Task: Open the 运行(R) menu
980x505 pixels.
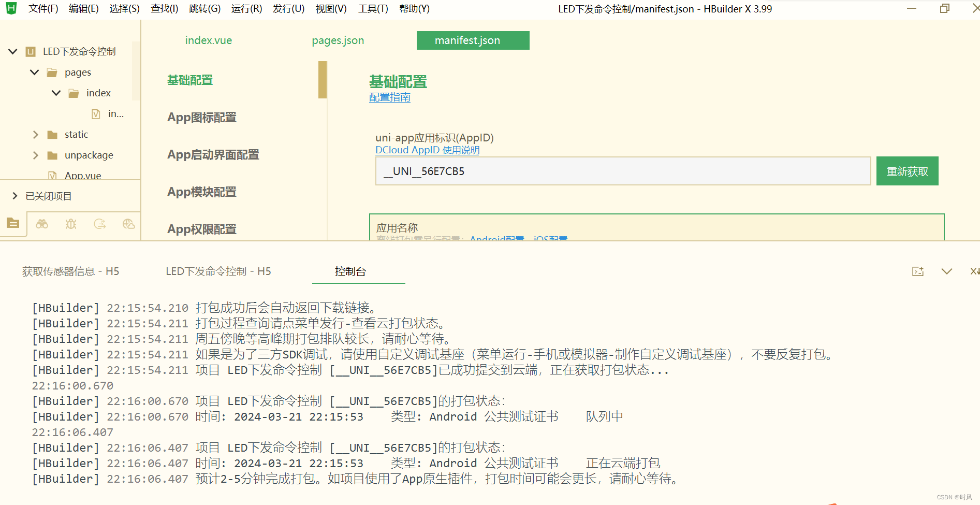Action: tap(246, 8)
